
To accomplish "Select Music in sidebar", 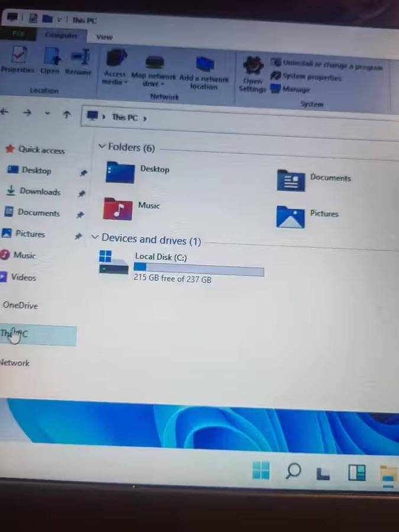I will (x=18, y=255).
